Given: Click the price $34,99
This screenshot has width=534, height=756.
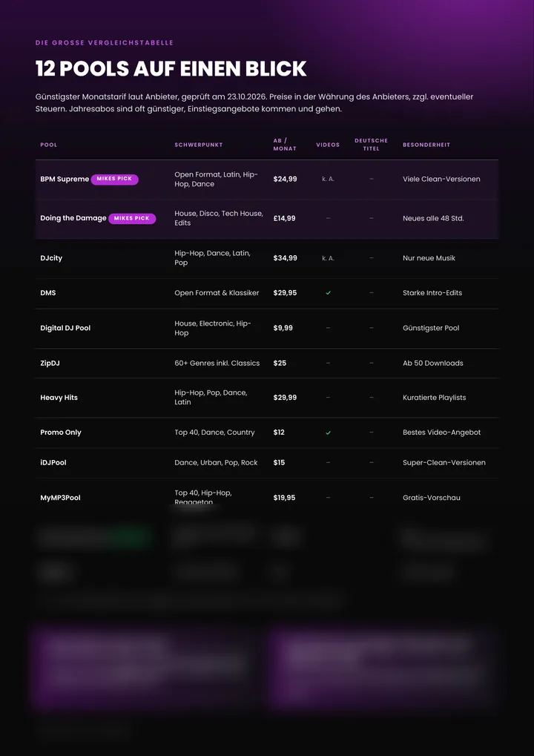Looking at the screenshot, I should coord(285,258).
